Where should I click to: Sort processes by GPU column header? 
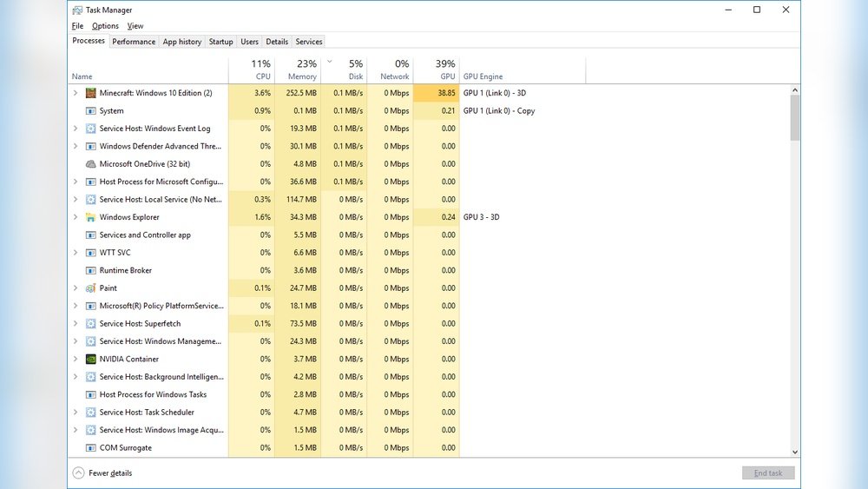[x=437, y=69]
